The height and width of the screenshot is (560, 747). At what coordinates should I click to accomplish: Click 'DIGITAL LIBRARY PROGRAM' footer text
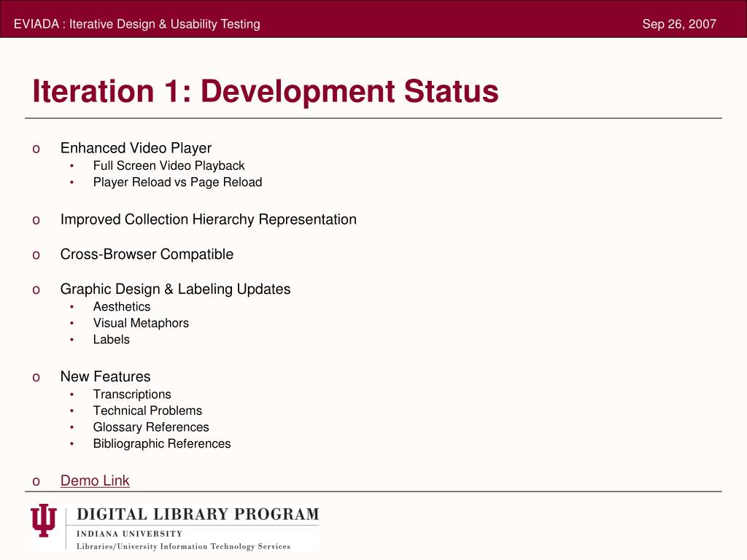tap(198, 514)
